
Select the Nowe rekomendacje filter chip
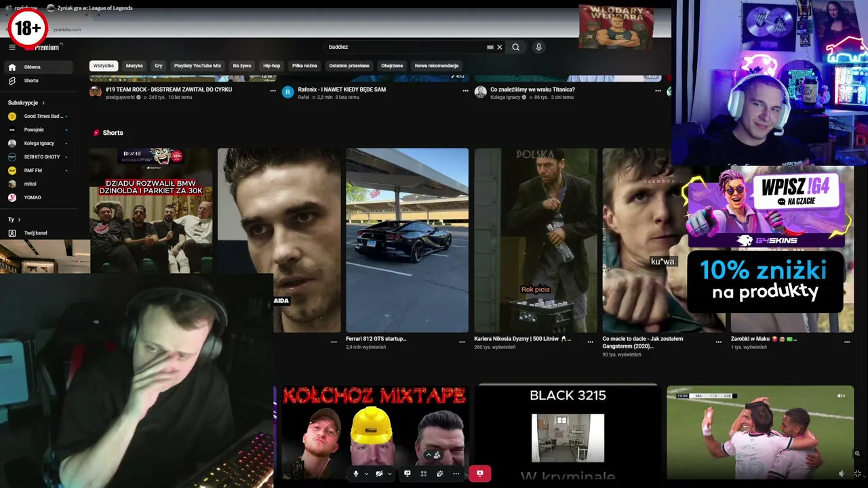click(x=437, y=66)
